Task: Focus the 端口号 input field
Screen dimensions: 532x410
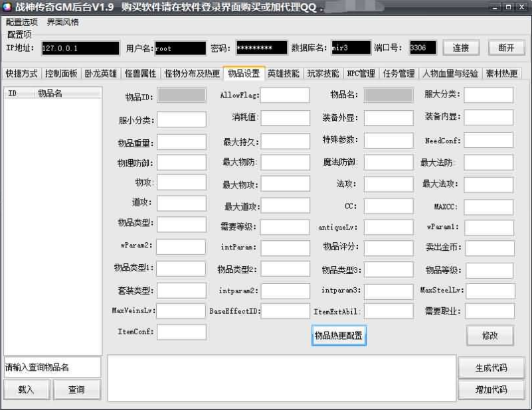Action: pyautogui.click(x=422, y=48)
